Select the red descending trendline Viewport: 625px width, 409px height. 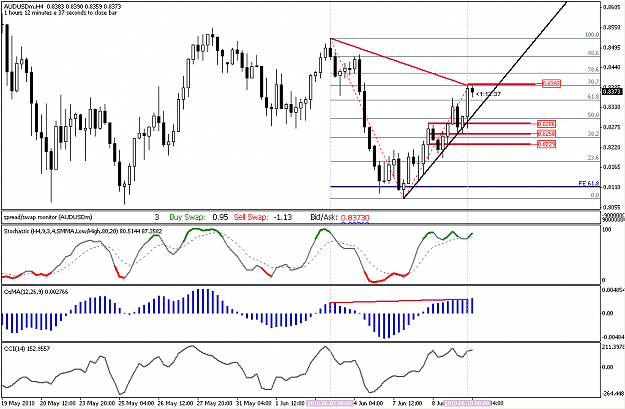click(x=399, y=61)
